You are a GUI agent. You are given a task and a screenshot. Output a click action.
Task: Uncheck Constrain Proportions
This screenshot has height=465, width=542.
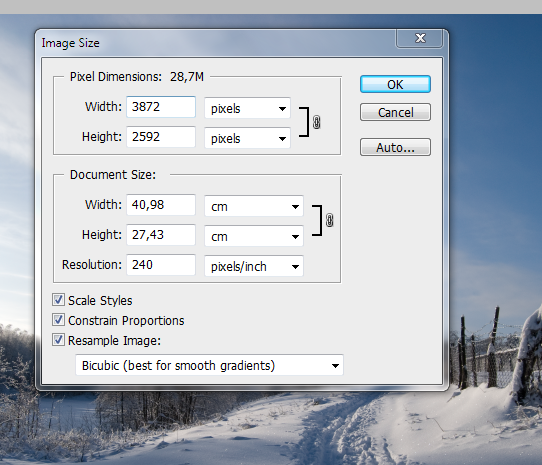58,320
